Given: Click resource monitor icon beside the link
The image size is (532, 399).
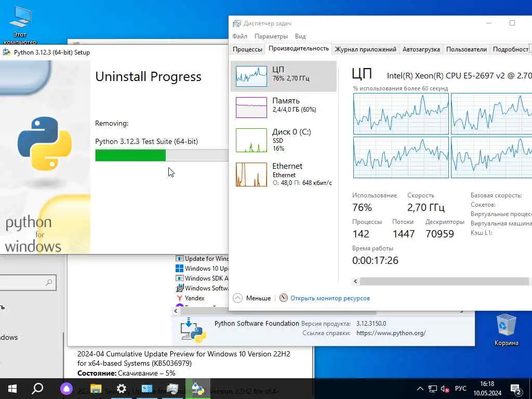Looking at the screenshot, I should coord(283,298).
